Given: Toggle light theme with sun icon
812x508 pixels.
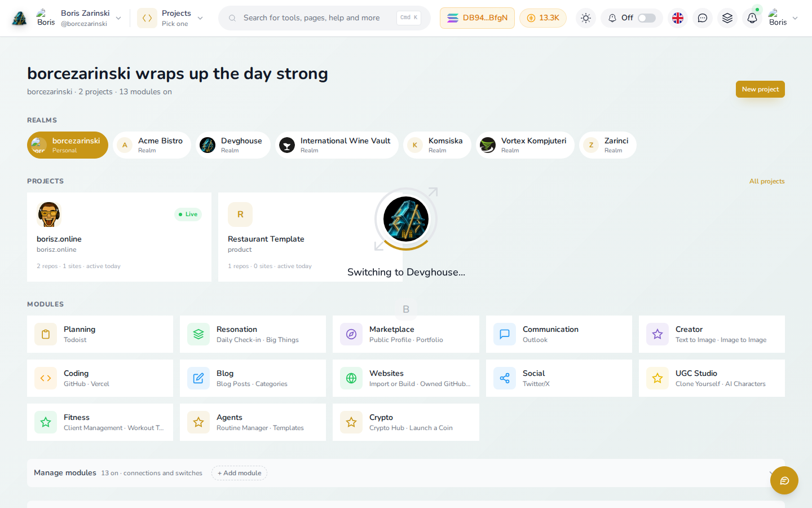Looking at the screenshot, I should coord(586,18).
